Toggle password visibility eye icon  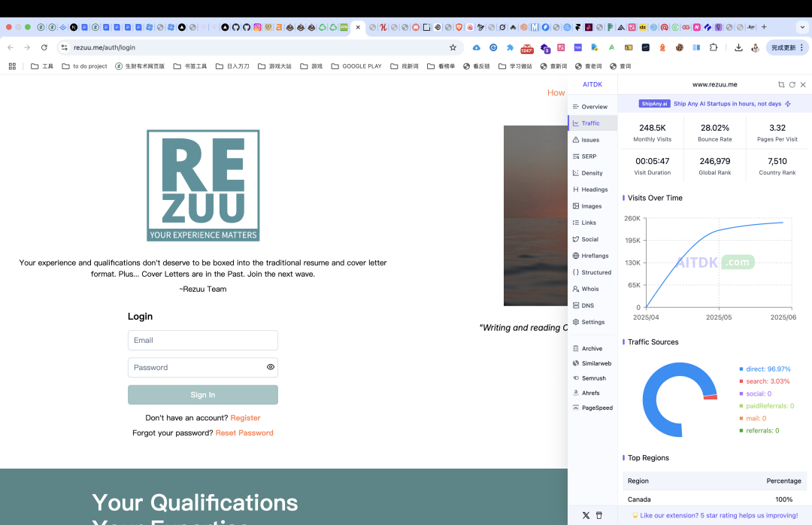click(271, 368)
